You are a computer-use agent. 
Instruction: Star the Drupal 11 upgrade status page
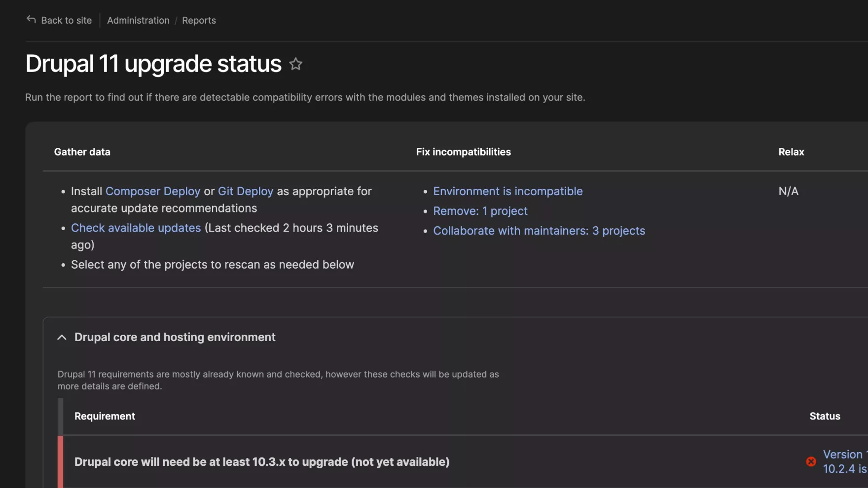coord(296,64)
